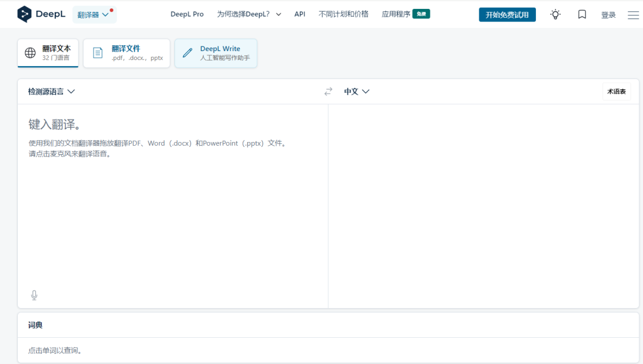Screen dimensions: 643x364
Task: Click the microphone voice input icon
Action: click(x=34, y=295)
